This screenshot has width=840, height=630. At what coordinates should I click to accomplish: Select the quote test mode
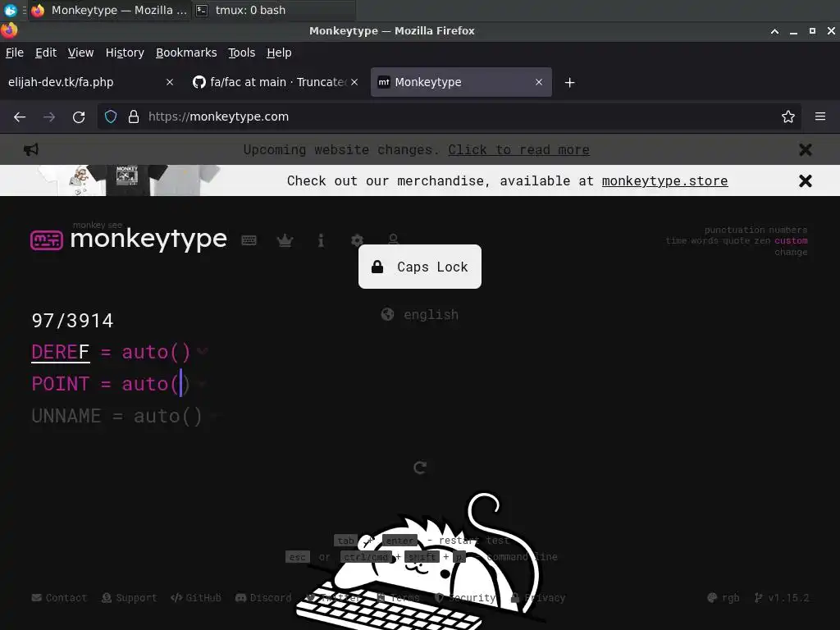click(x=736, y=241)
